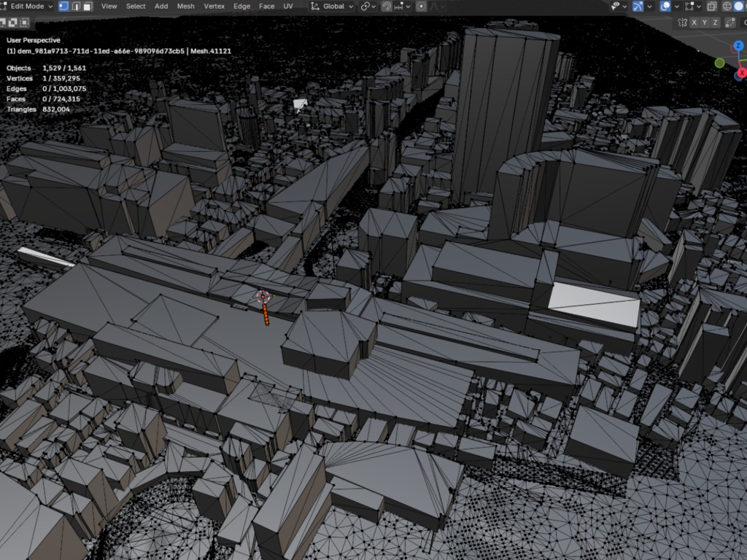Open proportional falloff curve dropdown
The height and width of the screenshot is (560, 747).
[437, 6]
